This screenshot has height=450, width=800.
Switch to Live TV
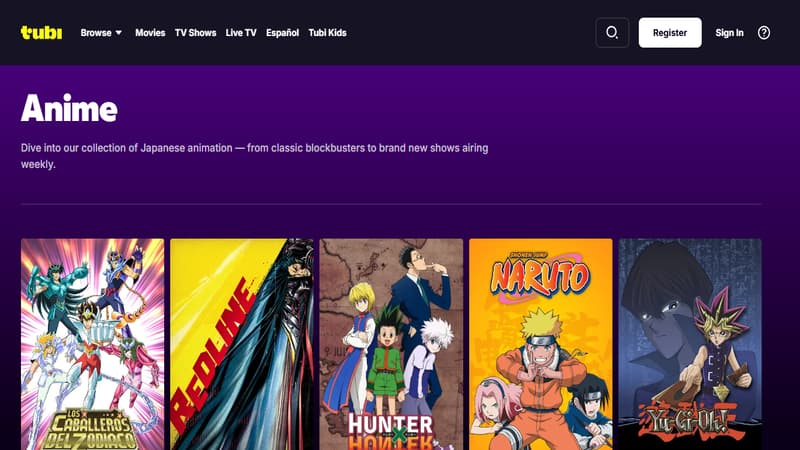tap(241, 33)
